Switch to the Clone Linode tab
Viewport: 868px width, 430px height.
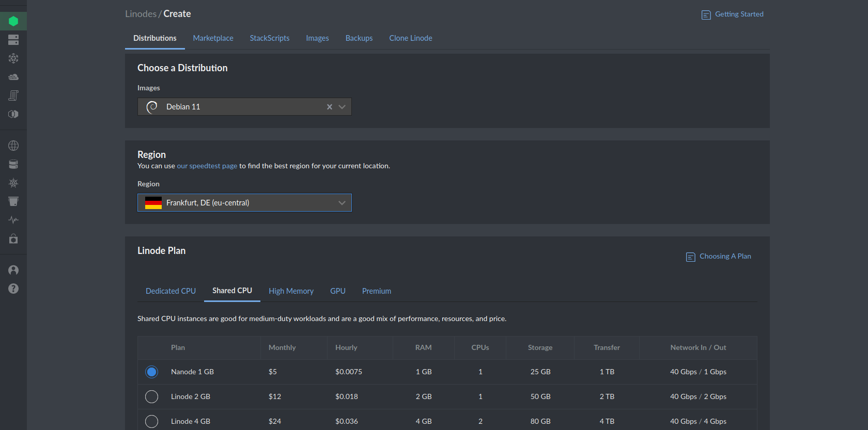411,38
